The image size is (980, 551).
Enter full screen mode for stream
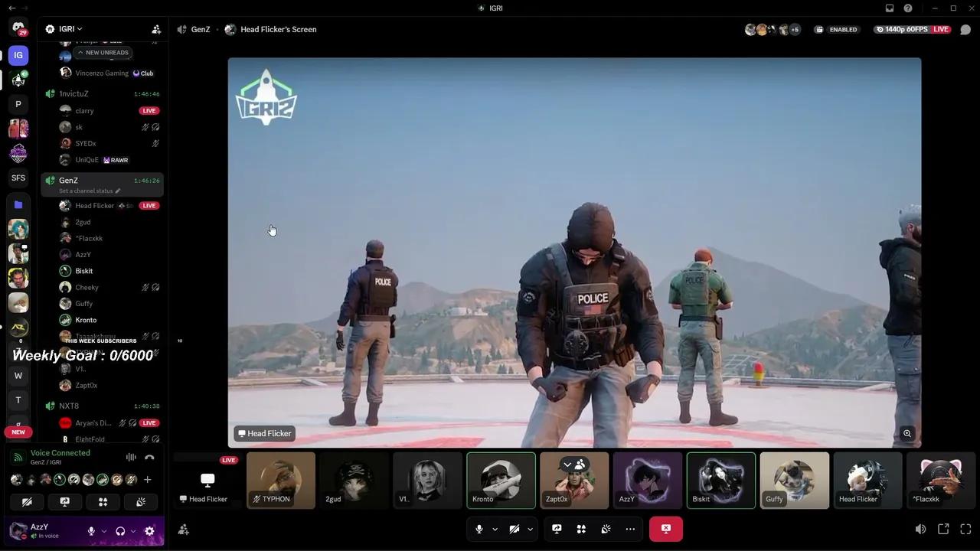point(965,529)
